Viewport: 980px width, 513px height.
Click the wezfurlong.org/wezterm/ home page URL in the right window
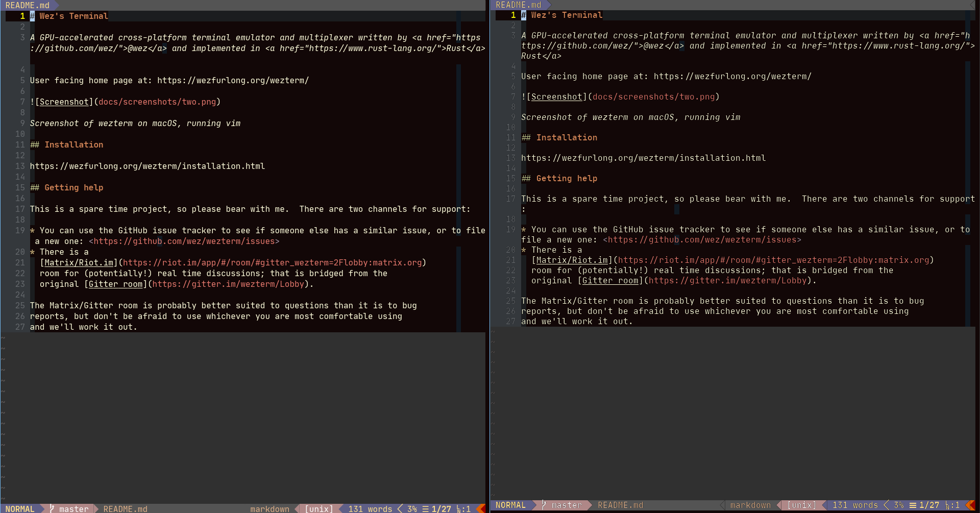(732, 76)
